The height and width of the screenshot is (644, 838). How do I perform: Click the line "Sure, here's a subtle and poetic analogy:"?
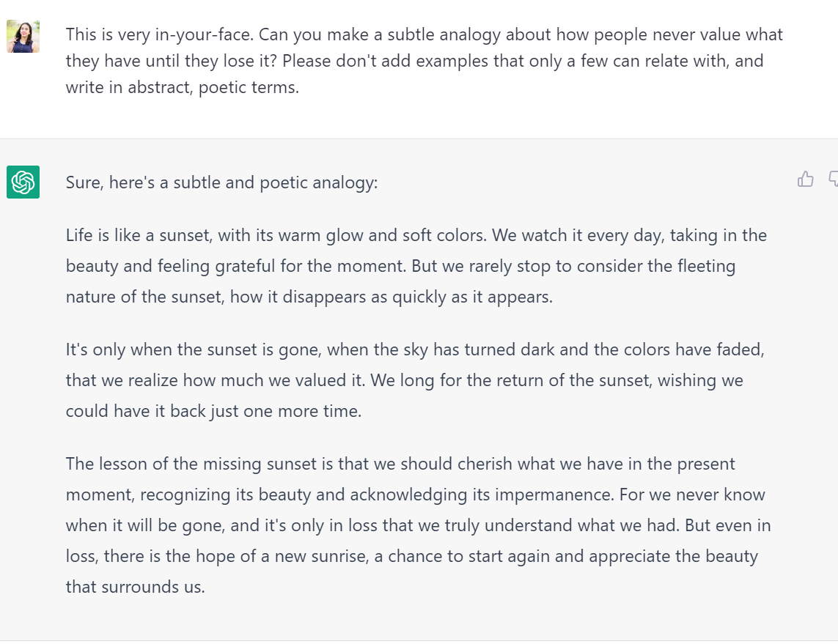(x=221, y=182)
